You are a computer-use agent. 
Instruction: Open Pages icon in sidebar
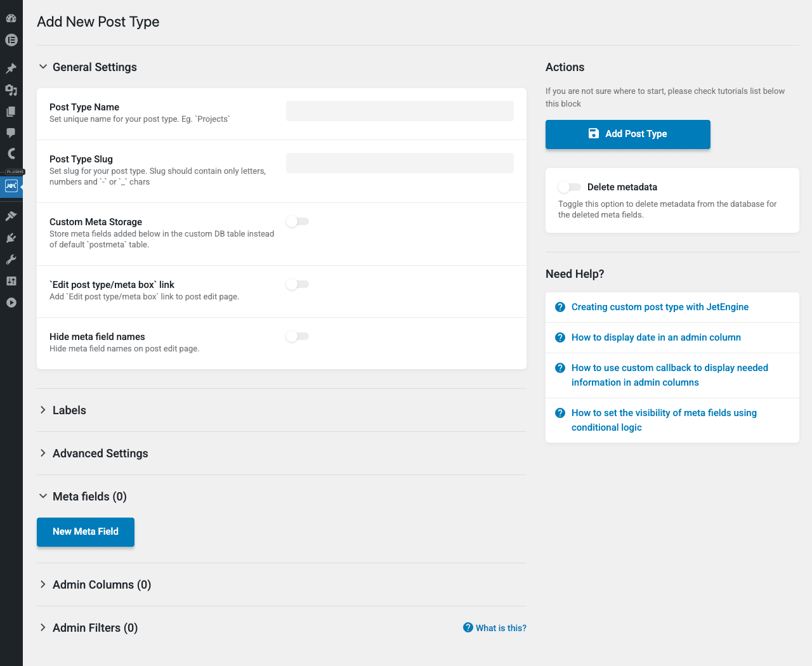[x=11, y=112]
